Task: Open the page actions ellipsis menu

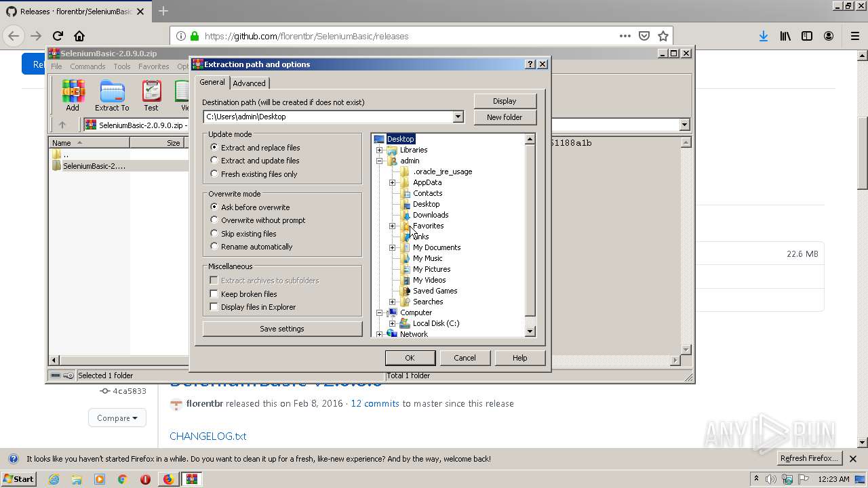Action: 625,36
